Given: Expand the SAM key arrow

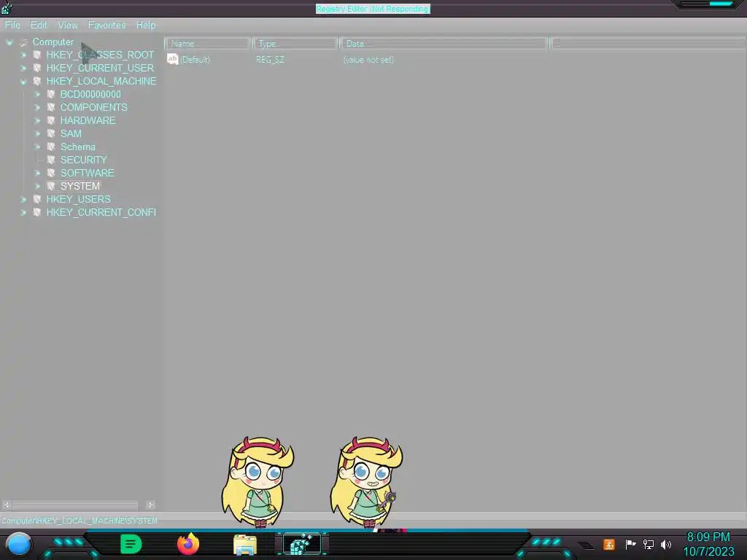Looking at the screenshot, I should click(x=37, y=134).
